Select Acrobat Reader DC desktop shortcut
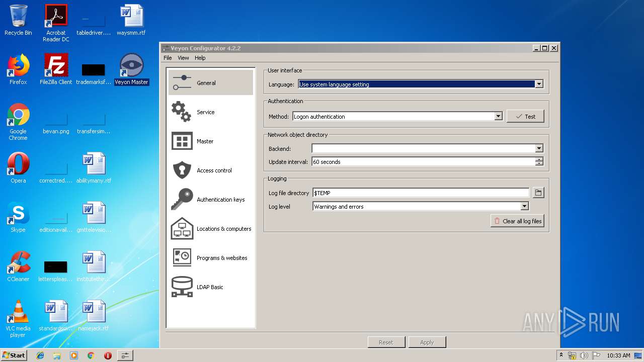Screen dimensions: 644x362 [56, 23]
